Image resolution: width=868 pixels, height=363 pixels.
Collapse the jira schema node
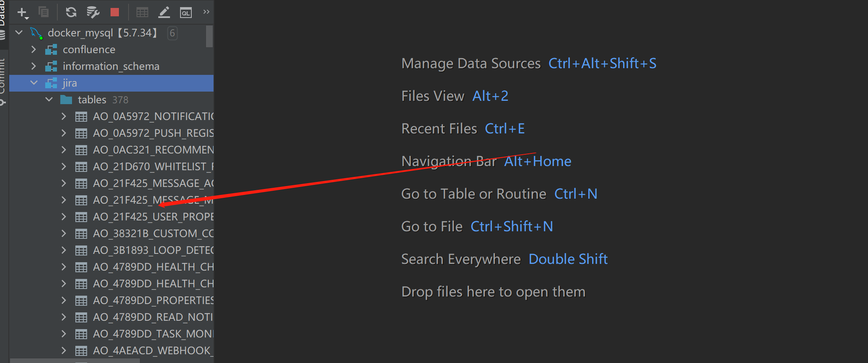coord(34,83)
